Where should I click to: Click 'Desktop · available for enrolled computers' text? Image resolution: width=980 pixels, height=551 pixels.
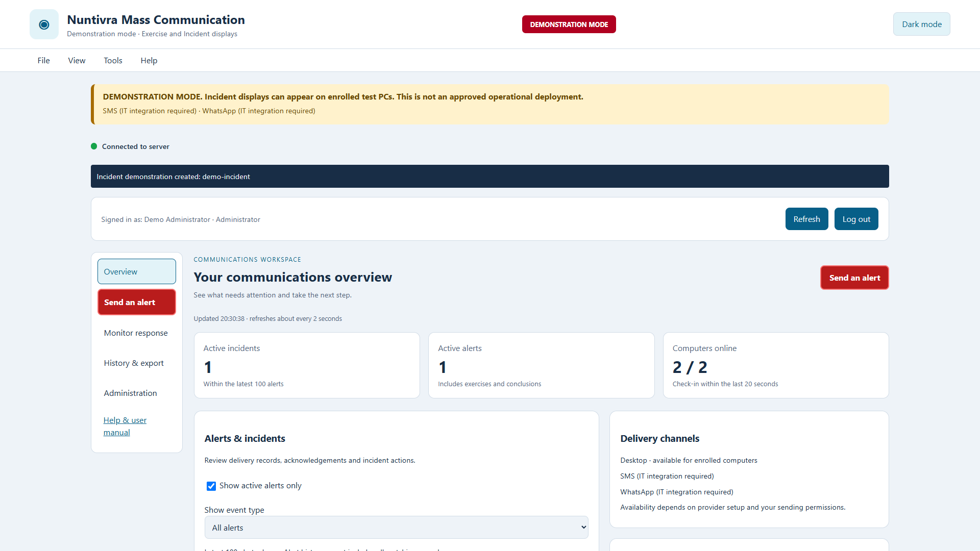(689, 460)
